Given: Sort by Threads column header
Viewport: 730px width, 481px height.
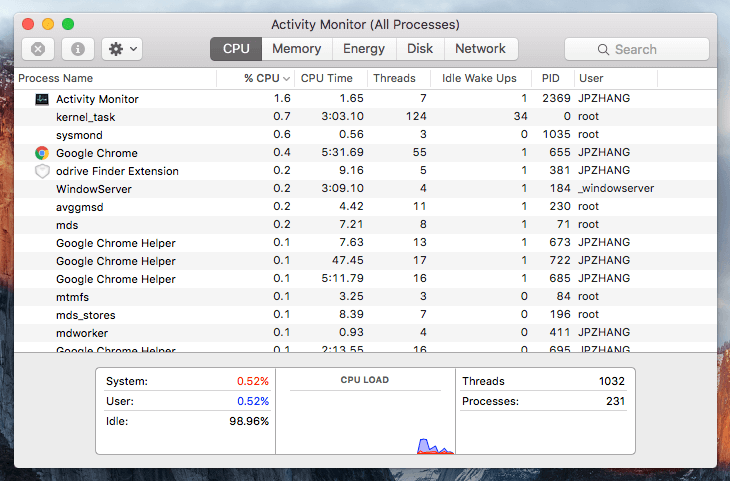Looking at the screenshot, I should point(399,78).
